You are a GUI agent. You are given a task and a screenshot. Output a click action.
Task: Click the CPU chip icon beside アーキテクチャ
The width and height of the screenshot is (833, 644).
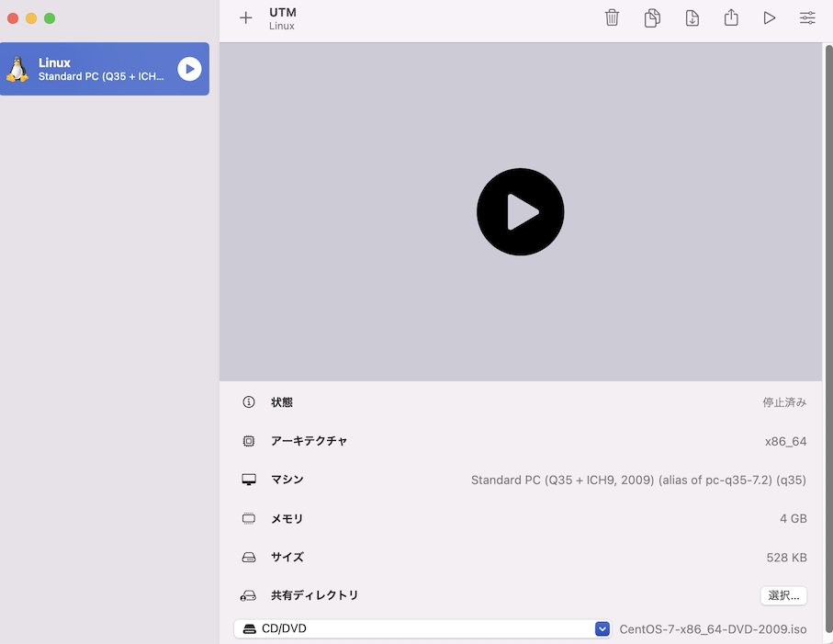tap(249, 441)
